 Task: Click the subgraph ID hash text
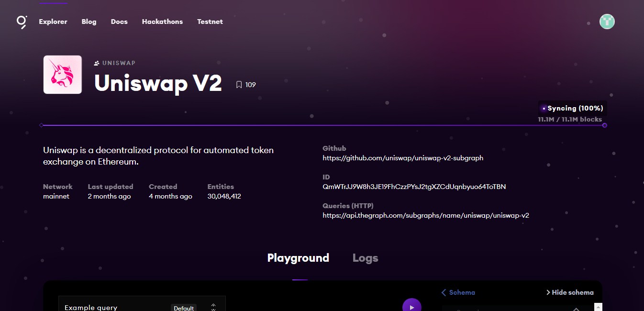[414, 187]
